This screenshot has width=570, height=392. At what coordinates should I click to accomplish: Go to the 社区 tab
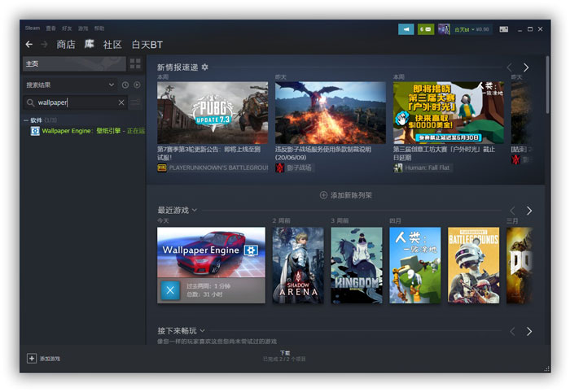(x=112, y=44)
